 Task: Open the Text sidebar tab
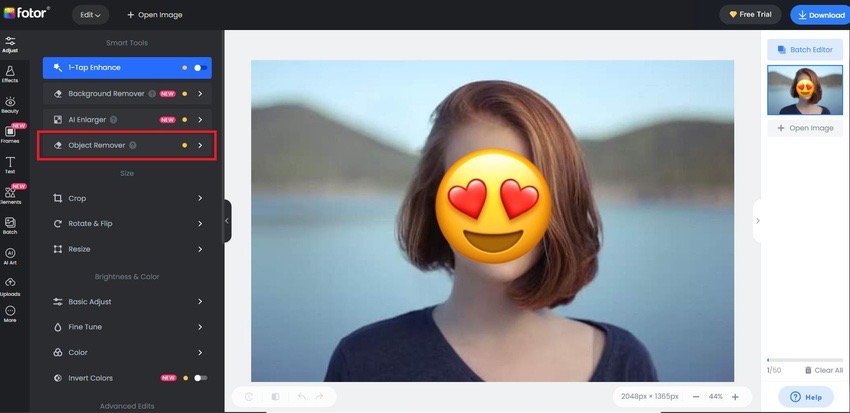point(10,165)
